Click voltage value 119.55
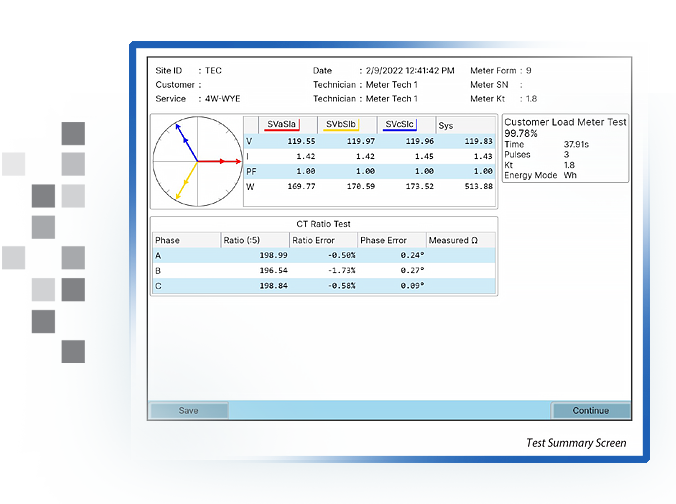Viewport: 676px width, 504px height. click(301, 141)
